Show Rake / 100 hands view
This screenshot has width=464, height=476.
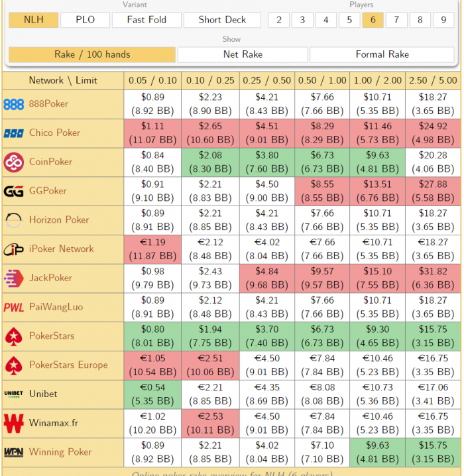(92, 54)
